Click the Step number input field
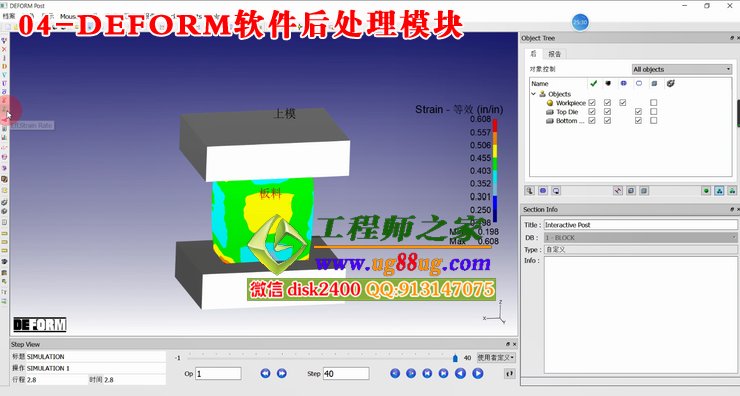 pos(345,373)
